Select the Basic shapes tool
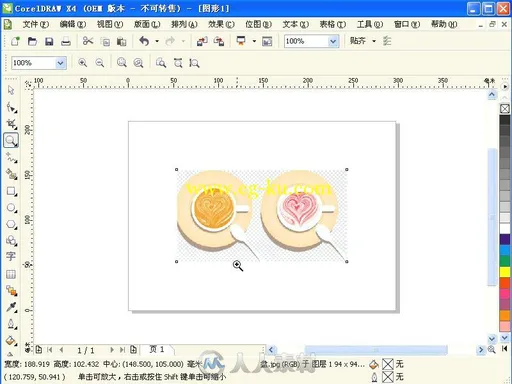The image size is (512, 384). (x=11, y=240)
